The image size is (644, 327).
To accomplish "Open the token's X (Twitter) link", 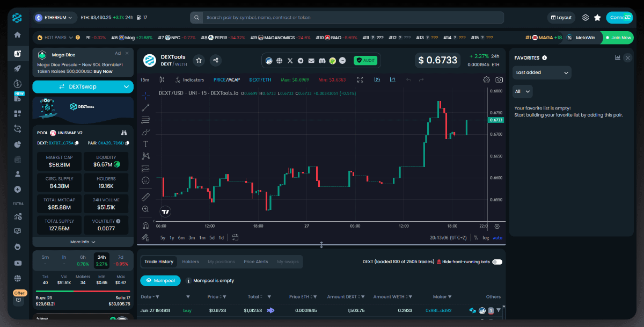I will click(x=290, y=61).
